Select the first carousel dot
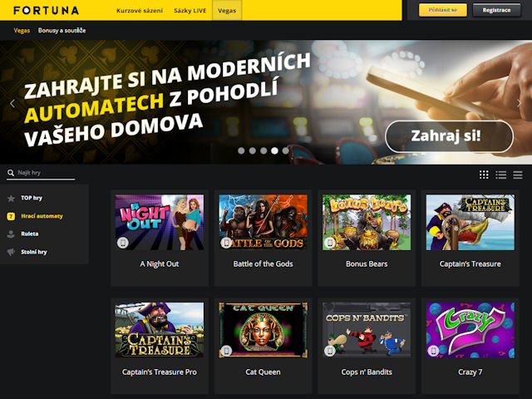Screen dimensions: 532x399 point(241,150)
